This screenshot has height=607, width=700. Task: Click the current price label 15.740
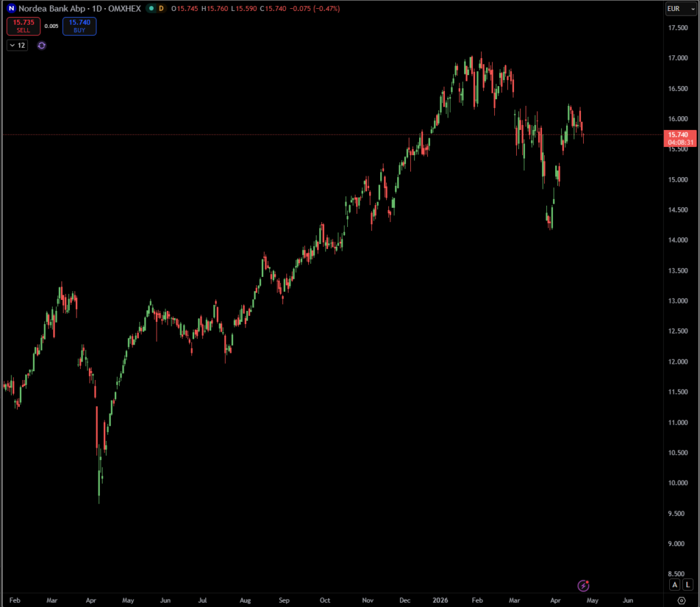[x=681, y=135]
